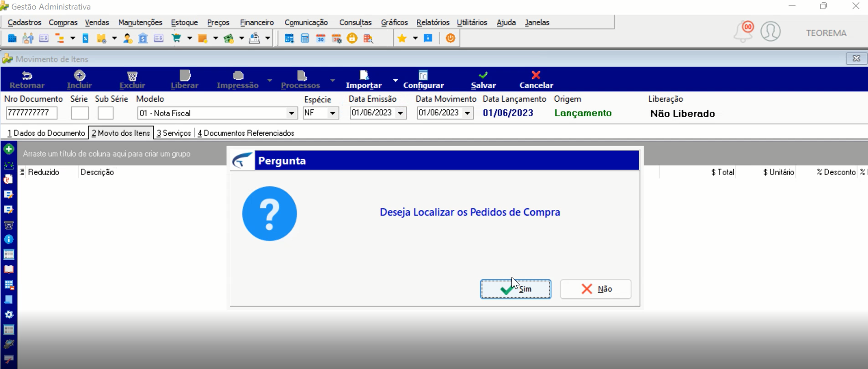Viewport: 868px width, 369px height.
Task: Click the $ Unitário column header
Action: [x=778, y=172]
